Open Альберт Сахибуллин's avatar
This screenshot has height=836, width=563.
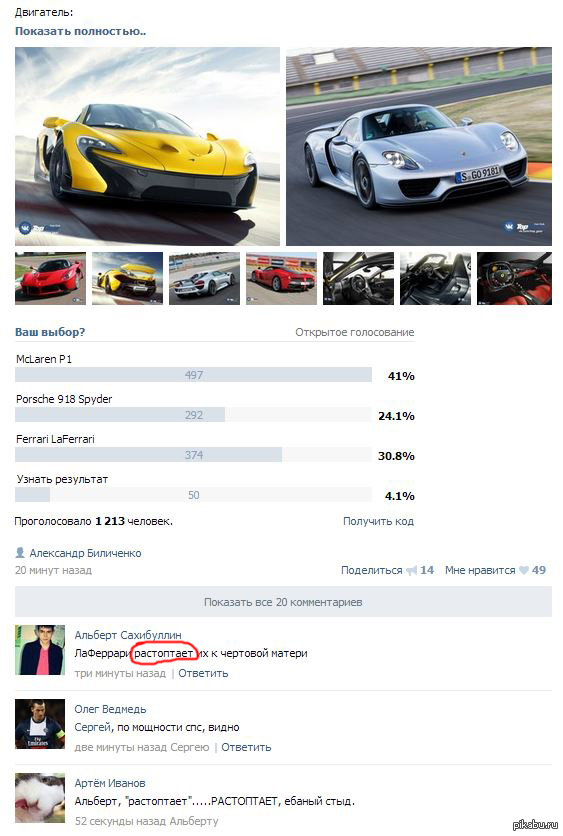point(40,650)
